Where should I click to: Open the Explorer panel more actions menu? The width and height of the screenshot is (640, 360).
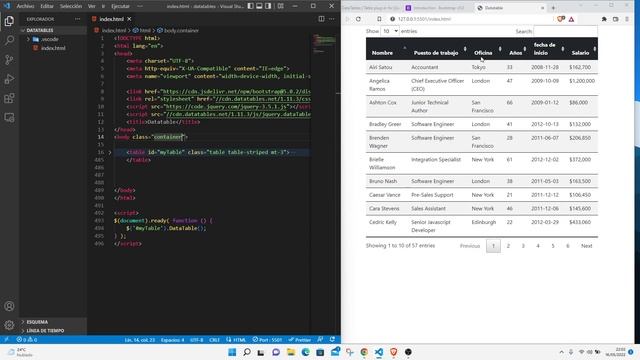[x=78, y=19]
